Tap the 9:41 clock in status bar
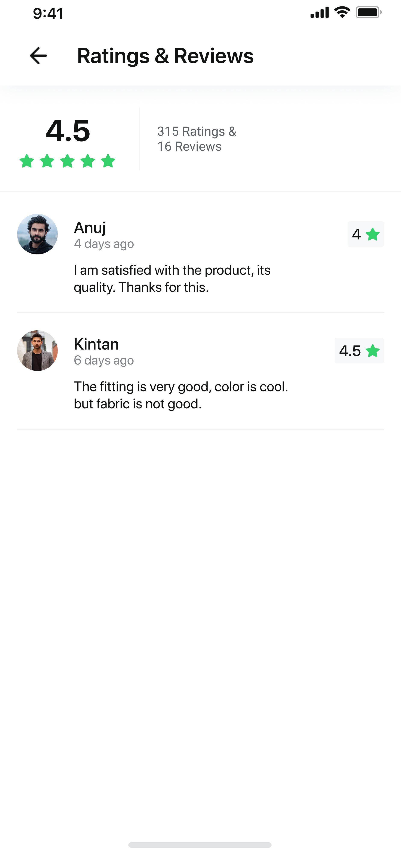This screenshot has height=868, width=401. 48,13
